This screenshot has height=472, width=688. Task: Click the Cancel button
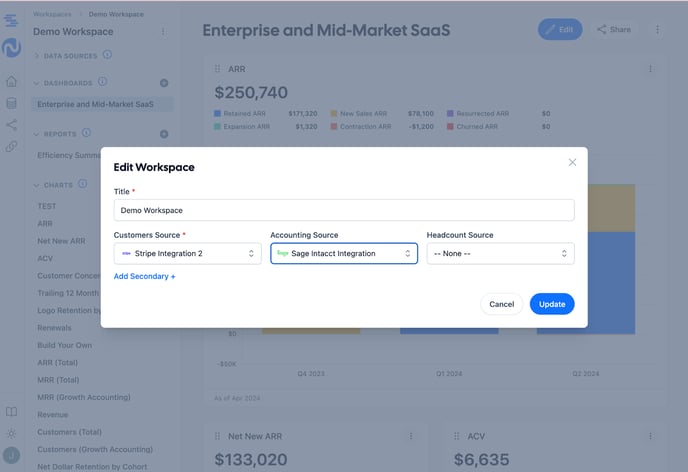pos(502,304)
